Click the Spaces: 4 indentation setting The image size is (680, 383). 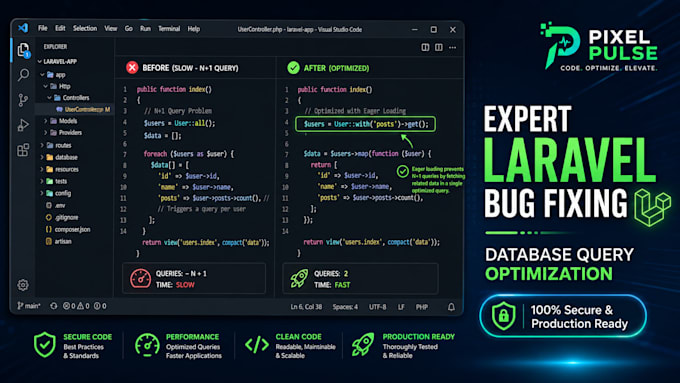click(345, 307)
